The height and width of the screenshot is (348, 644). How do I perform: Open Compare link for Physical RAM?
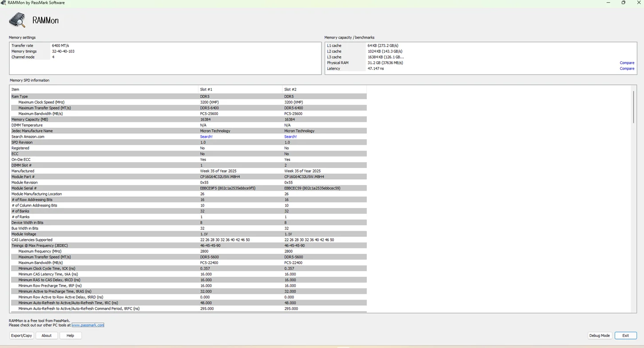click(x=627, y=63)
